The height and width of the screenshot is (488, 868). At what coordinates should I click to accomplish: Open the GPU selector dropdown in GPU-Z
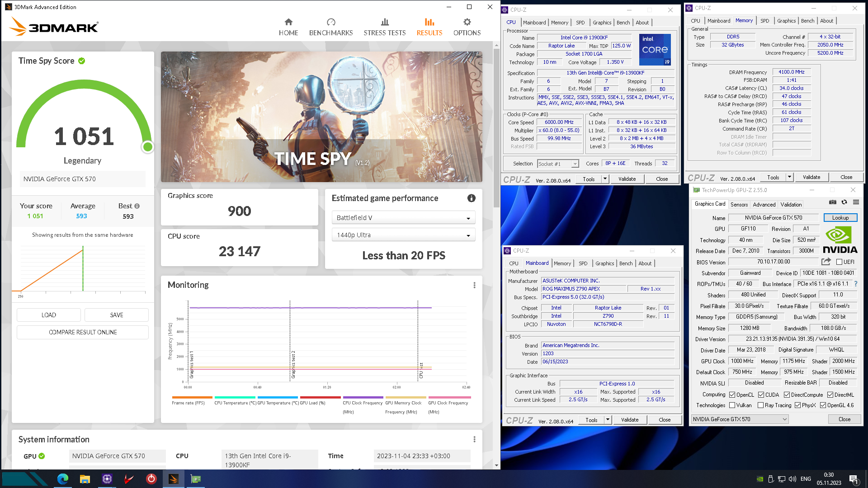point(740,419)
